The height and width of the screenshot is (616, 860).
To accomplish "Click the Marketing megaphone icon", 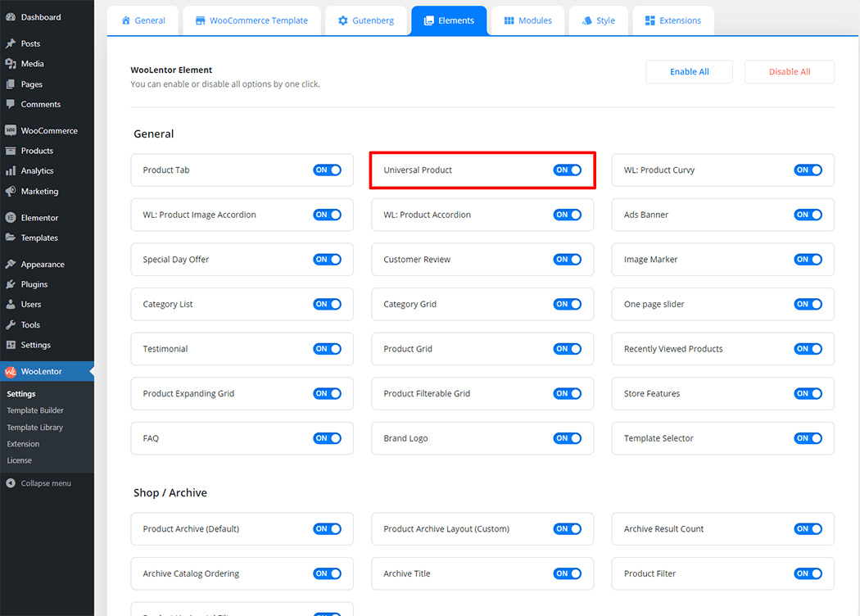I will (11, 191).
